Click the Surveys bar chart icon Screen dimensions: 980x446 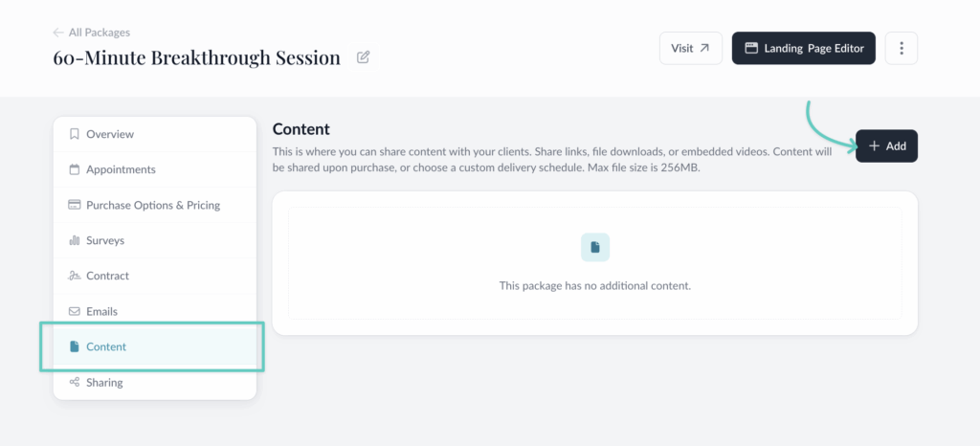(75, 240)
